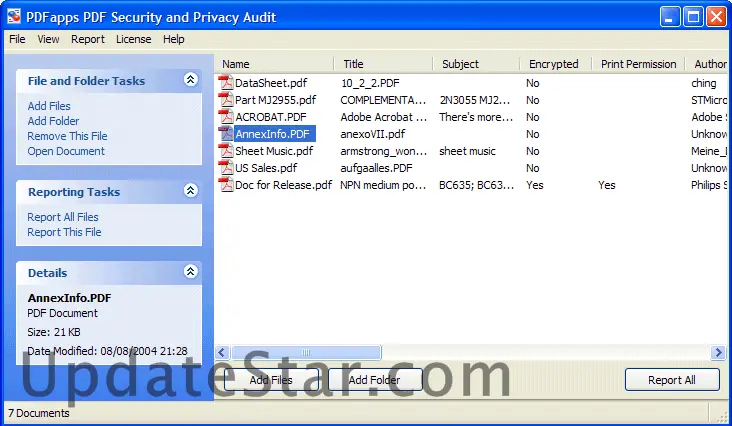Click the 'Size: 21 KB' detail text
732x426 pixels.
click(x=54, y=332)
